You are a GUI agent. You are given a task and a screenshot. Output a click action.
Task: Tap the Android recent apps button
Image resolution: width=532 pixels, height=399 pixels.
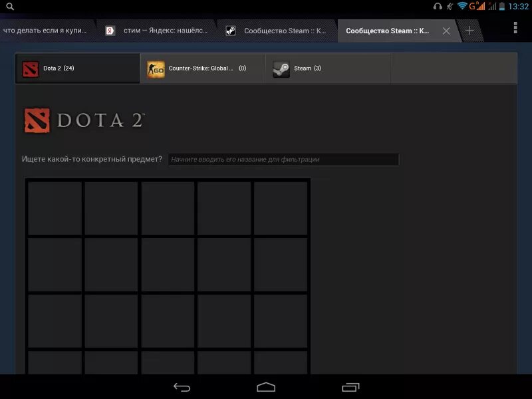(x=350, y=387)
